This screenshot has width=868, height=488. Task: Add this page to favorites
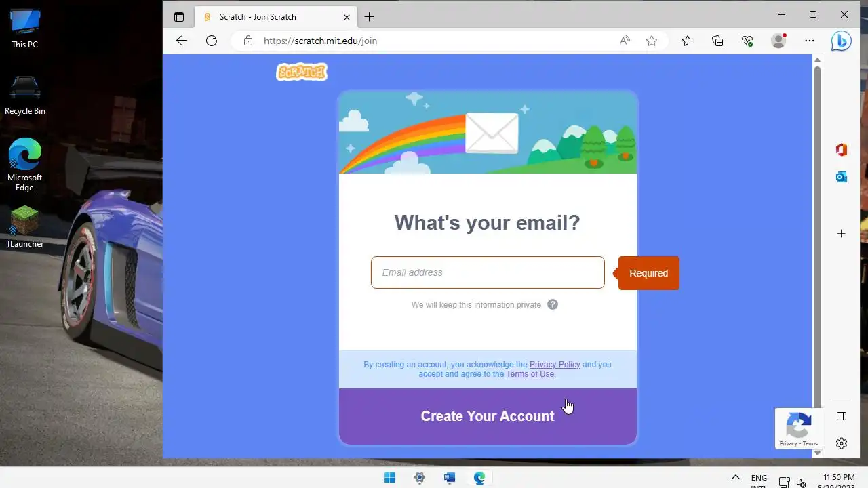652,41
